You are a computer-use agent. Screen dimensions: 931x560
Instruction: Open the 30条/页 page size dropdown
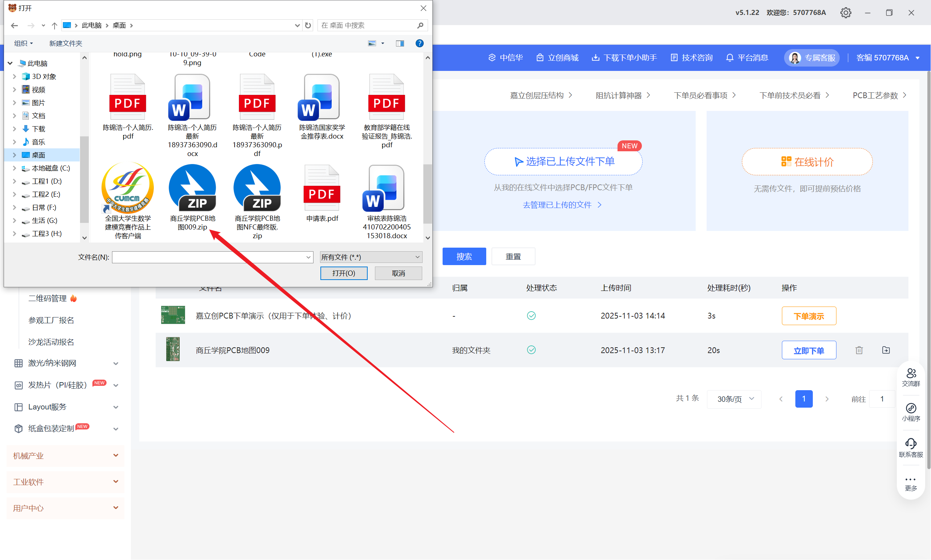tap(734, 399)
